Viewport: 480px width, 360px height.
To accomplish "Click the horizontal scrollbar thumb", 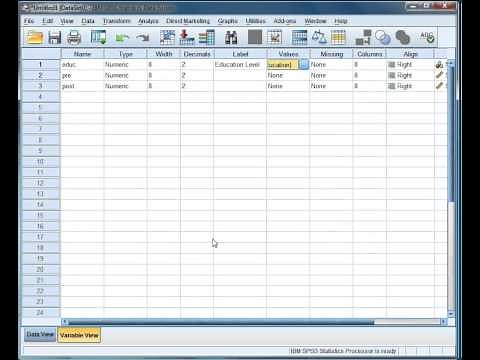I will [x=221, y=322].
